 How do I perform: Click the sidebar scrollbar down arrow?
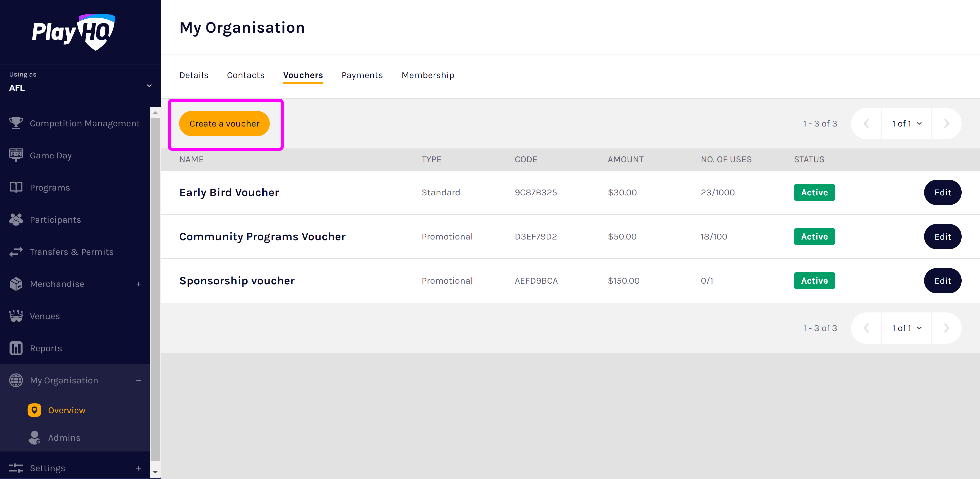(x=155, y=472)
